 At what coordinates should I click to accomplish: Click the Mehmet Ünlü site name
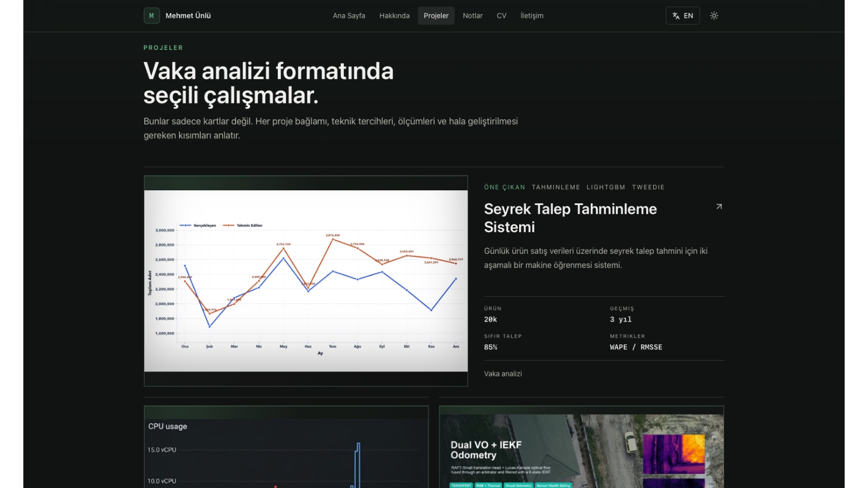(188, 16)
